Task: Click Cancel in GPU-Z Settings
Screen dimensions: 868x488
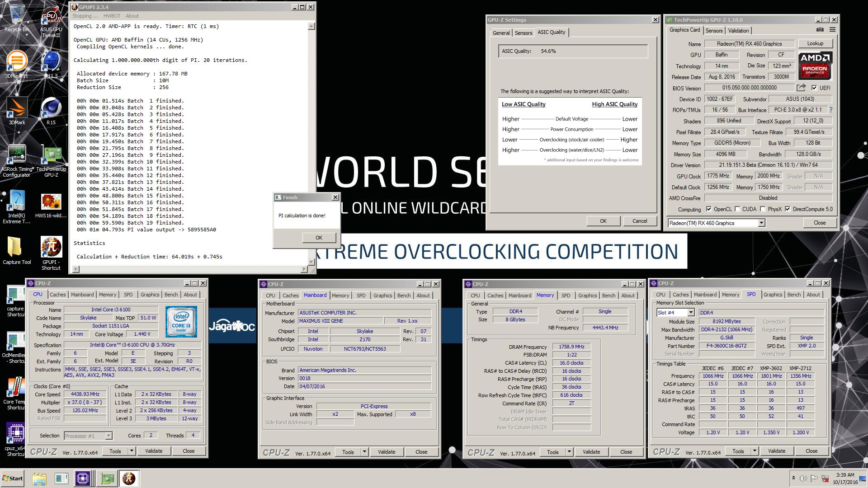Action: pos(639,221)
